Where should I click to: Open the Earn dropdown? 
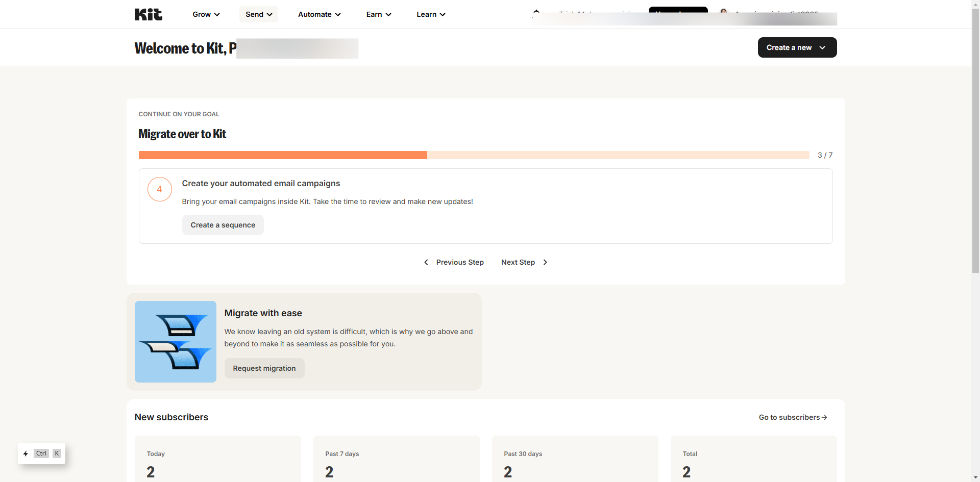tap(378, 14)
